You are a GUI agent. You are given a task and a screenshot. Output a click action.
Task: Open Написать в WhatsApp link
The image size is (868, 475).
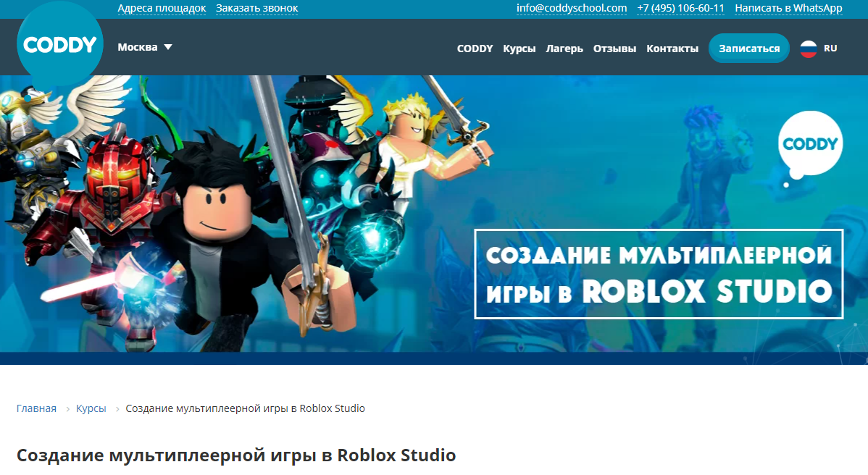click(788, 8)
